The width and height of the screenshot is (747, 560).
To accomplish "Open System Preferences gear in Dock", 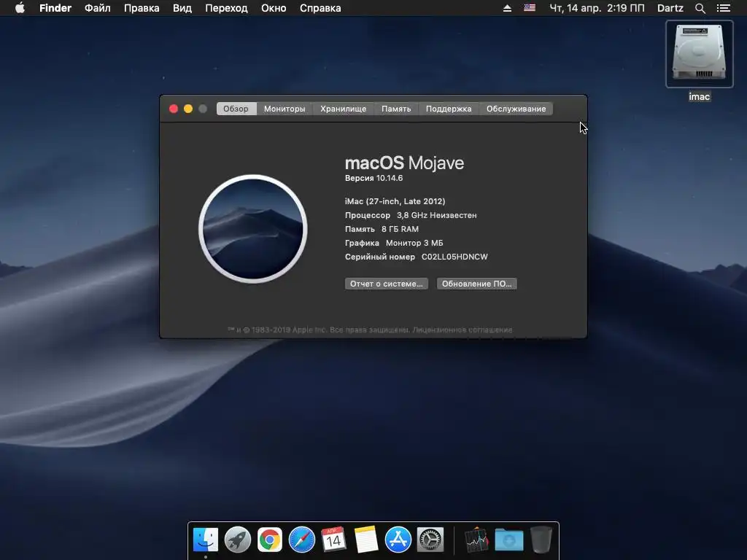I will 430,540.
